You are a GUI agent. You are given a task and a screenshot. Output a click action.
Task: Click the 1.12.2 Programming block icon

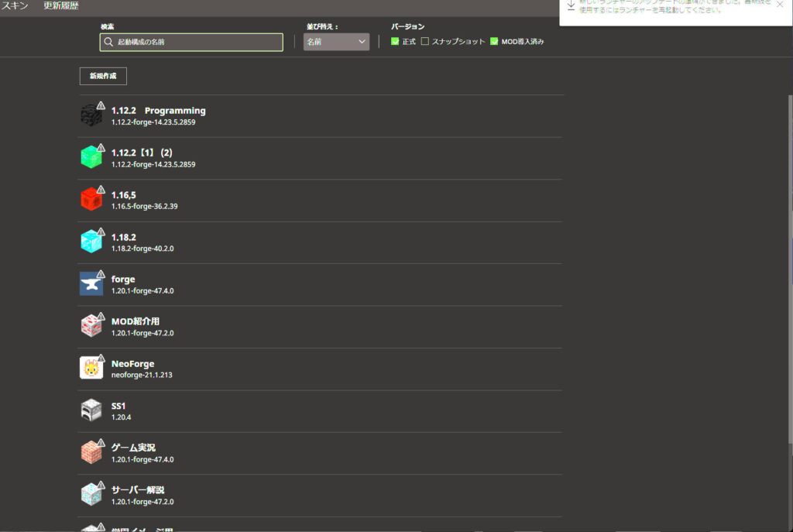coord(91,115)
